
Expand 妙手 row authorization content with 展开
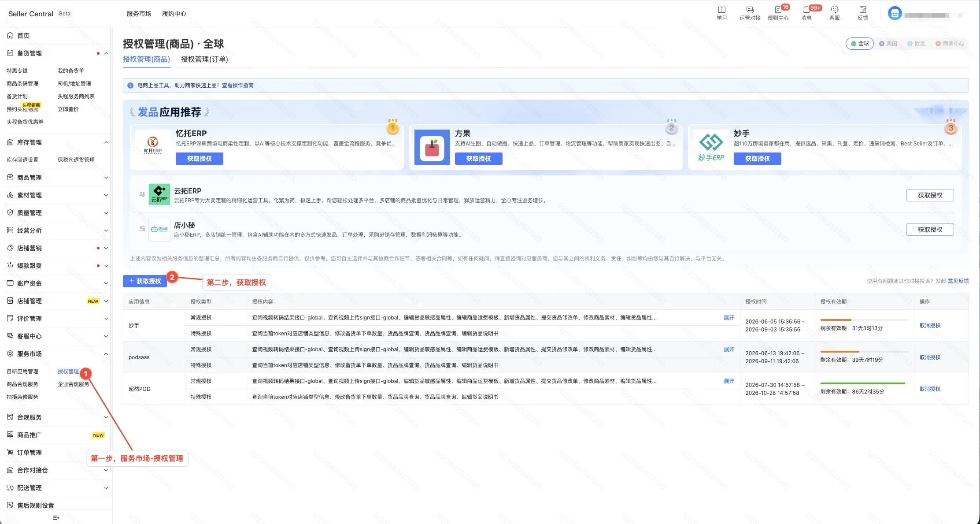point(729,318)
